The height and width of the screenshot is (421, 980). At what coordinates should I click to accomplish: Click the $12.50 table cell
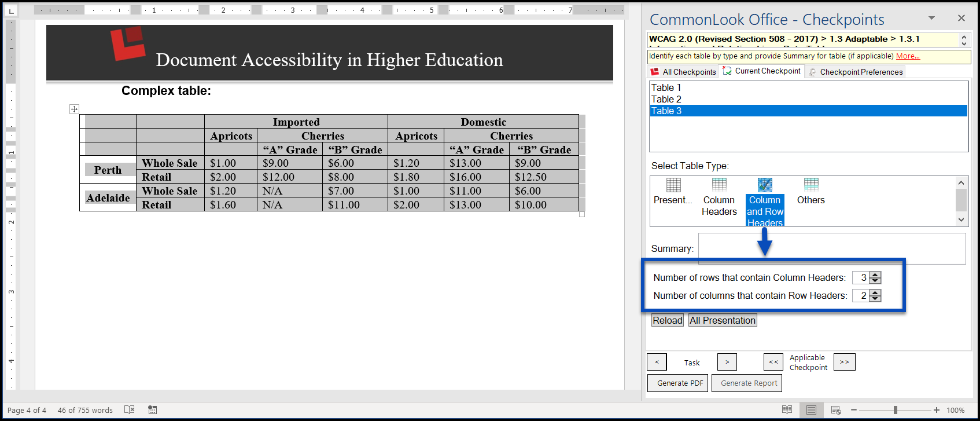pos(544,177)
